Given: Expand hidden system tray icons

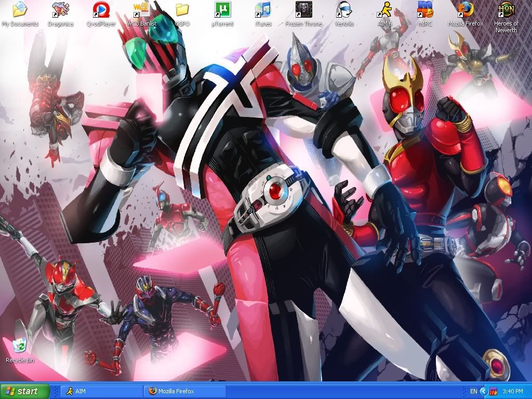Looking at the screenshot, I should (x=484, y=391).
